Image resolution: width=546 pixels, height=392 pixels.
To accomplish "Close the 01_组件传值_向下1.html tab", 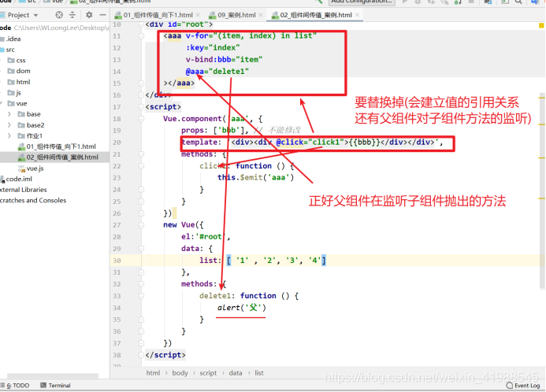I will [x=198, y=15].
